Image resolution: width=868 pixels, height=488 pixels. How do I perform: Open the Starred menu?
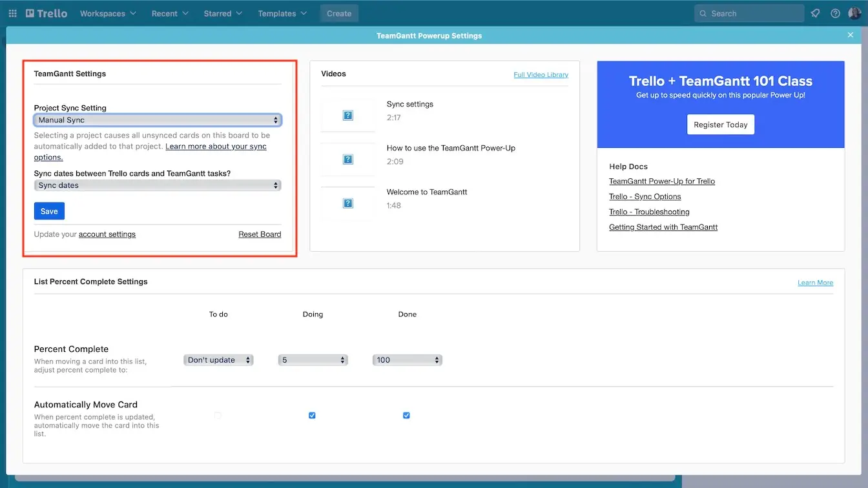[223, 14]
